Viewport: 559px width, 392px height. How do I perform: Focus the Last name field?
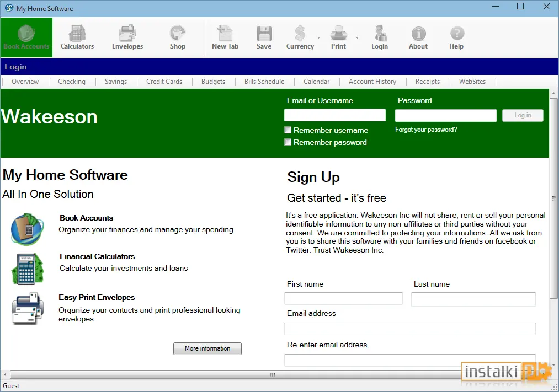click(473, 299)
